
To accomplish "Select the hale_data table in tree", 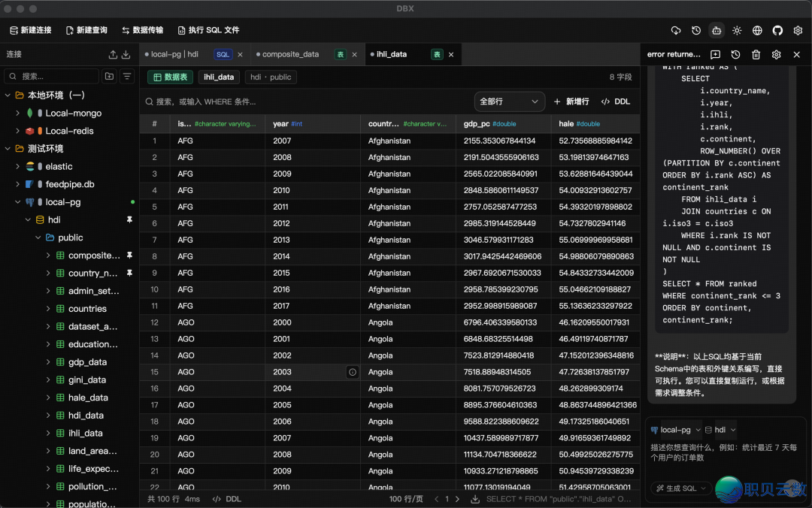I will coord(88,398).
